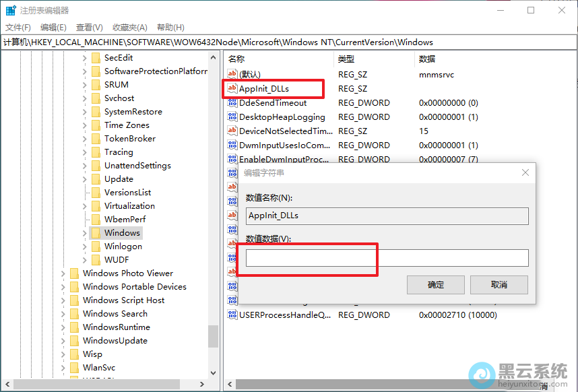This screenshot has height=392, width=578.
Task: Expand the Time Zones tree node
Action: pos(85,125)
